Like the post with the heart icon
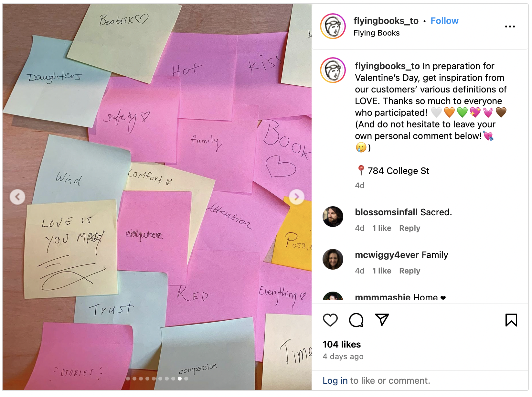Screen dimensions: 532x397 (330, 320)
